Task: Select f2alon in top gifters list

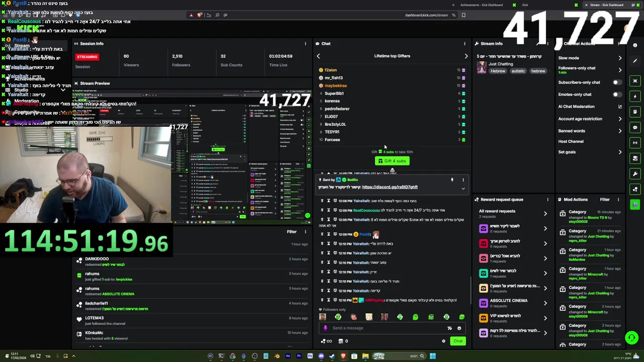Action: coord(331,70)
